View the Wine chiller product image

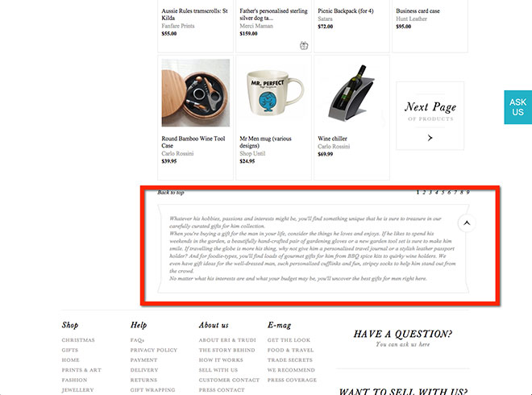point(351,93)
